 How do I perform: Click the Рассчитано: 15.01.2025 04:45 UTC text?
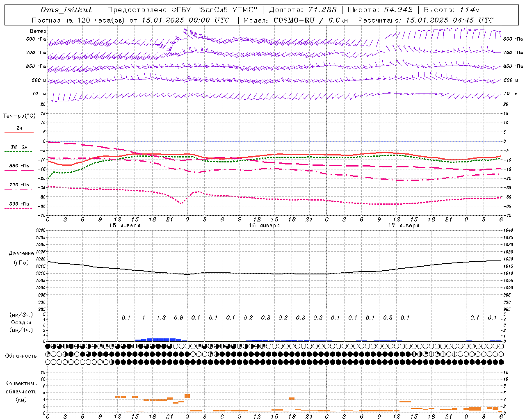[426, 20]
